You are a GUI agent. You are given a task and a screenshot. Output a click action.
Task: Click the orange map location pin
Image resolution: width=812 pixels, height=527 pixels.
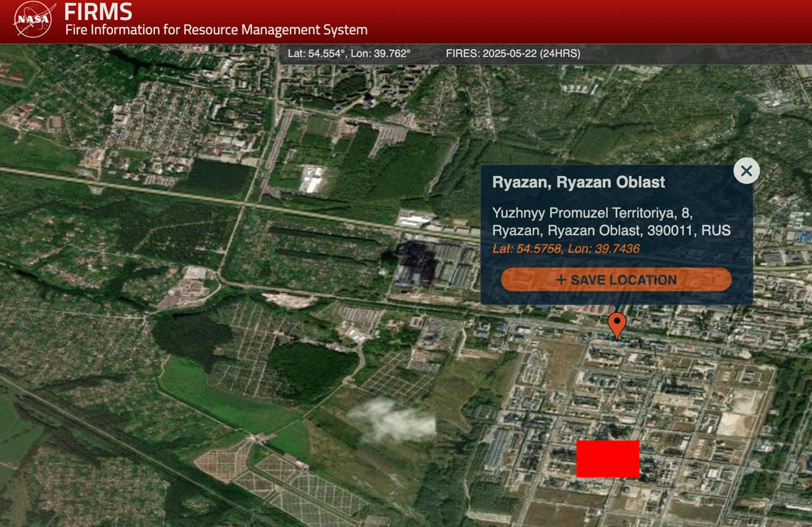pos(617,326)
